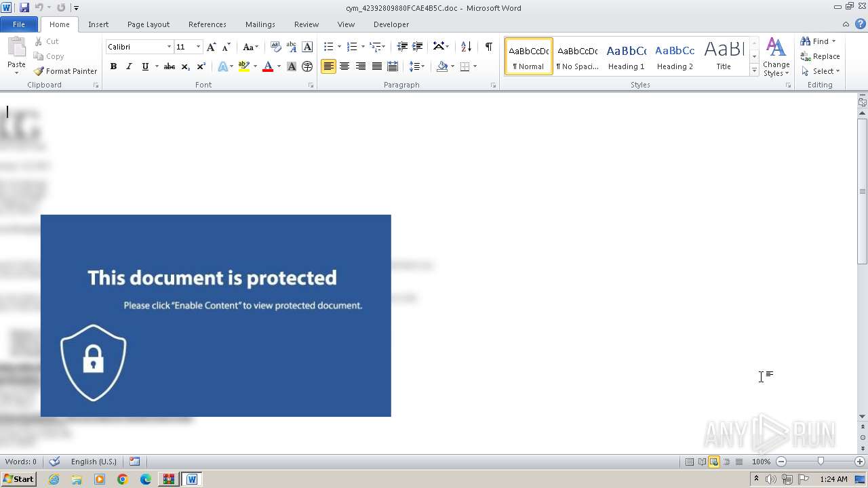Click the Justify alignment icon
This screenshot has width=868, height=488.
click(376, 66)
